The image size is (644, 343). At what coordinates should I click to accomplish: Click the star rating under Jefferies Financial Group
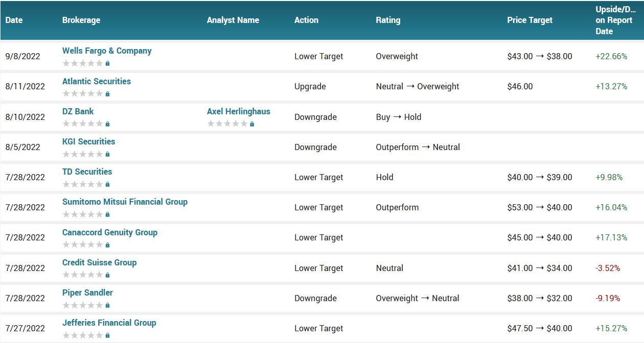82,335
